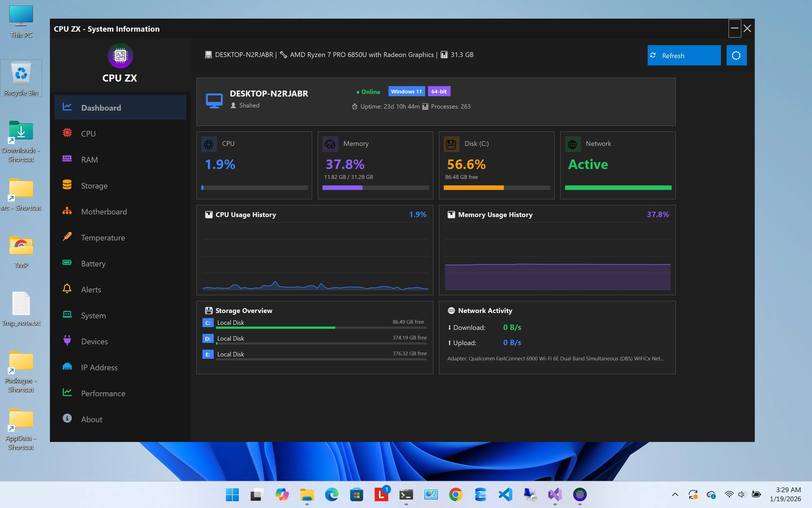Click the Network Active green bar
The height and width of the screenshot is (508, 812).
pos(618,188)
